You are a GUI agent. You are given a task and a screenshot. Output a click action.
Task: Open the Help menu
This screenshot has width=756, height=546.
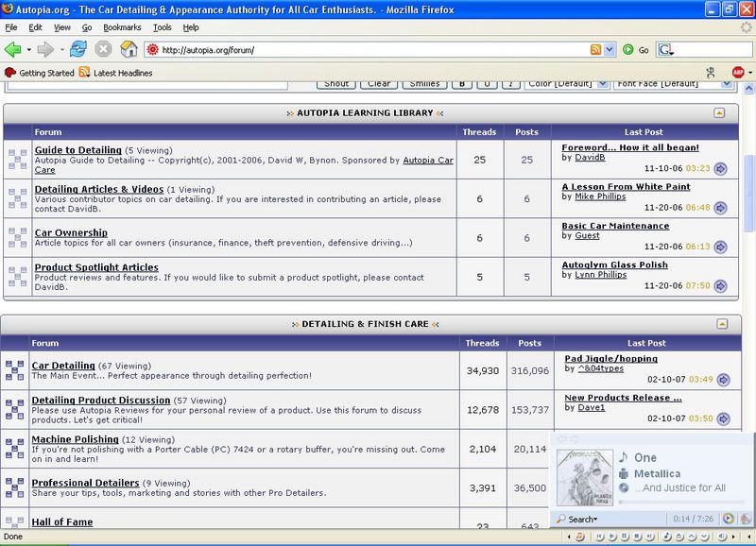pos(191,27)
